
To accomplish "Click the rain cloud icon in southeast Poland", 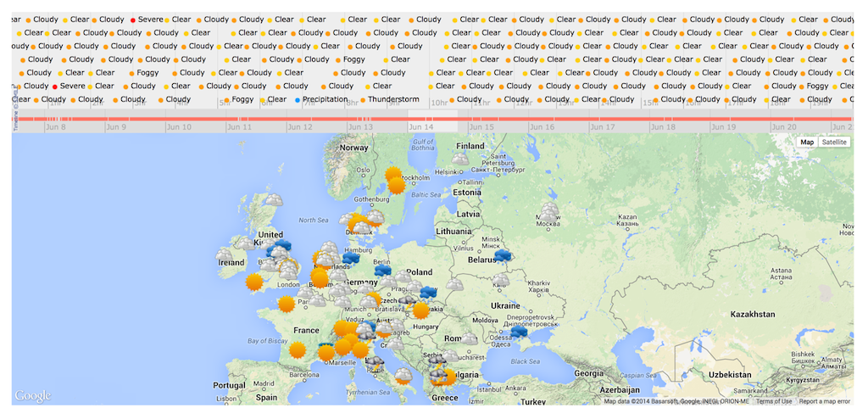I will click(x=428, y=292).
